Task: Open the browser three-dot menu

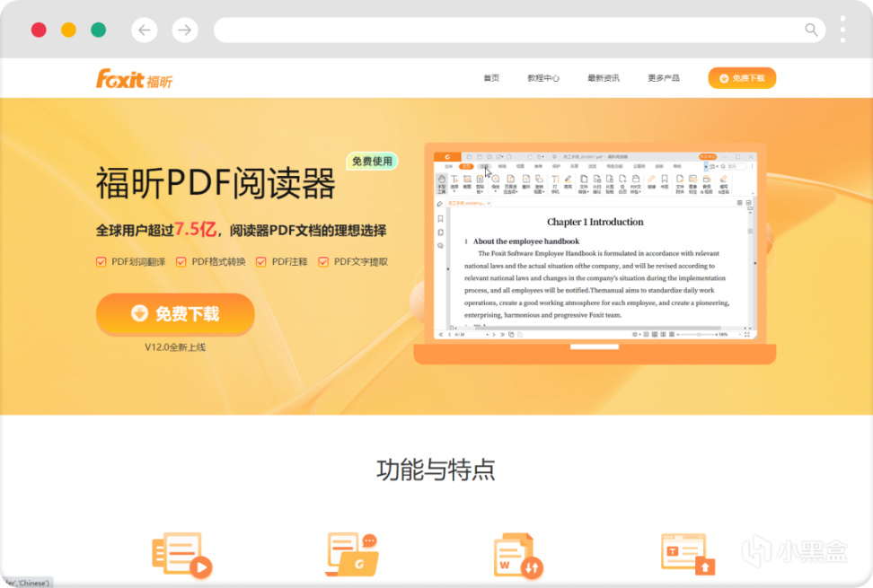Action: tap(842, 30)
